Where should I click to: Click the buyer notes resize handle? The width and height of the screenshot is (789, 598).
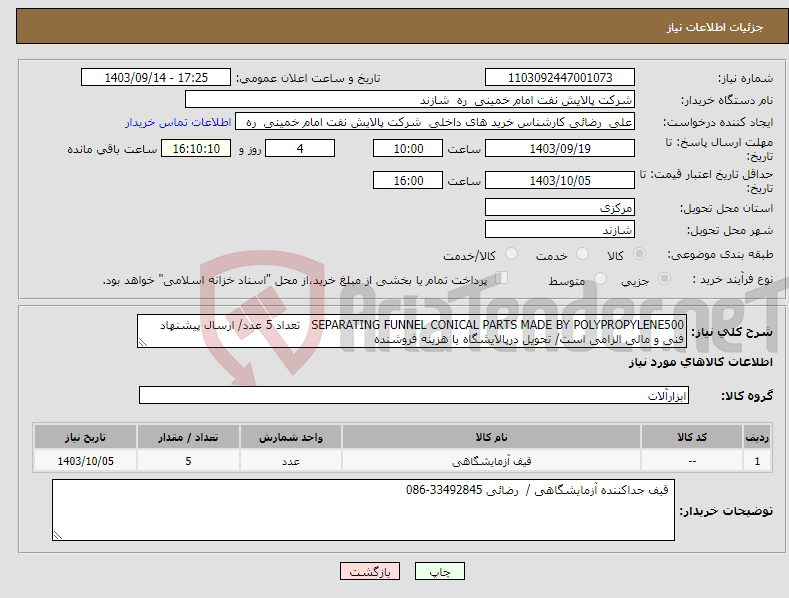coord(58,535)
